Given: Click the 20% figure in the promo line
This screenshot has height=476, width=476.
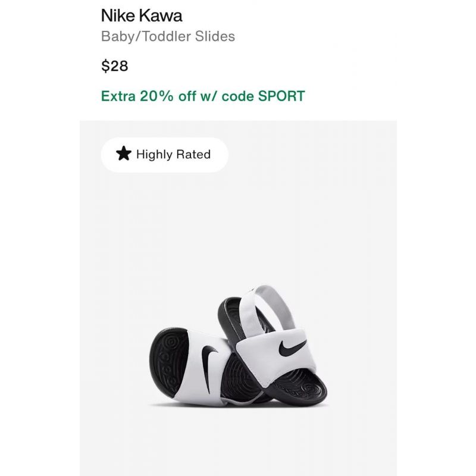Looking at the screenshot, I should (x=156, y=96).
